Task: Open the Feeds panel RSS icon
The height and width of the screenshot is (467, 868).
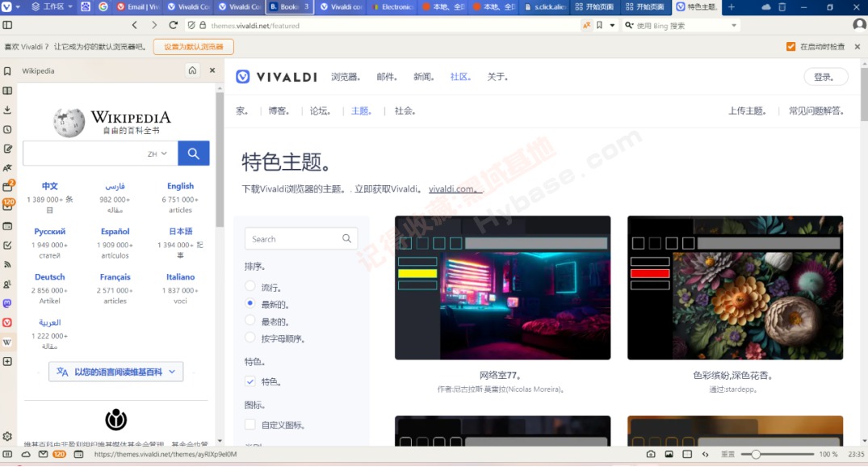Action: [7, 264]
